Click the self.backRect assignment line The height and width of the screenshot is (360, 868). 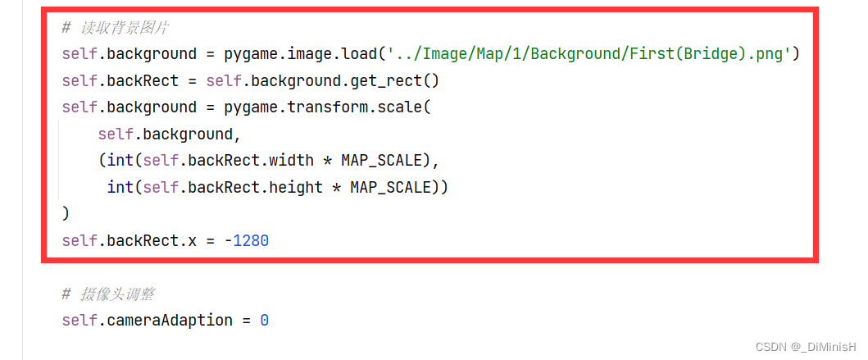[x=250, y=81]
